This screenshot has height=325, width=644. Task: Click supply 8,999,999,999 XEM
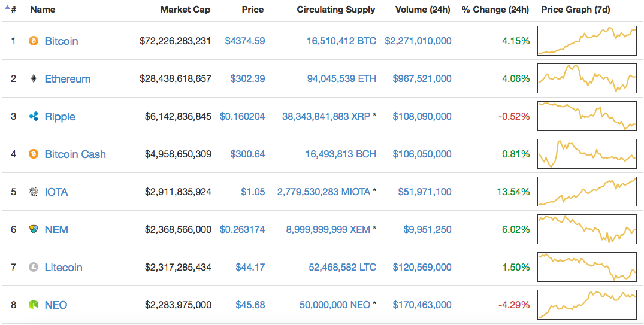click(328, 229)
